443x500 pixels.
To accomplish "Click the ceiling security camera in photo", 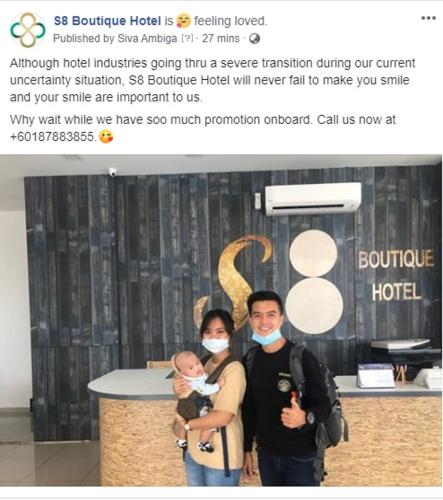I will 112,172.
